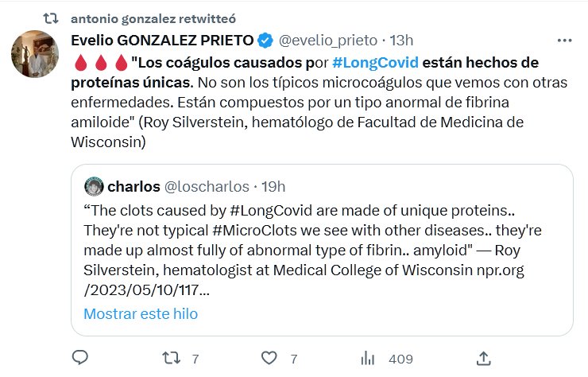Like the tweet with heart icon
This screenshot has width=588, height=377.
coord(270,359)
